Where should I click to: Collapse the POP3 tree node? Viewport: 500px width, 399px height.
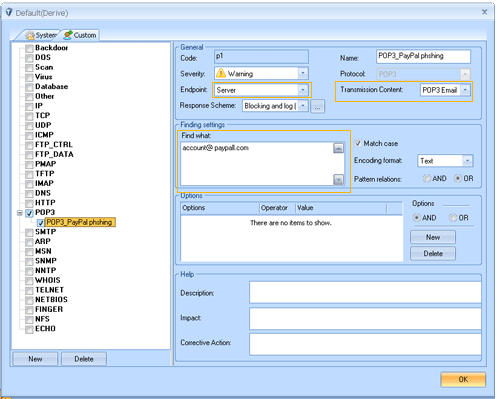click(x=20, y=213)
